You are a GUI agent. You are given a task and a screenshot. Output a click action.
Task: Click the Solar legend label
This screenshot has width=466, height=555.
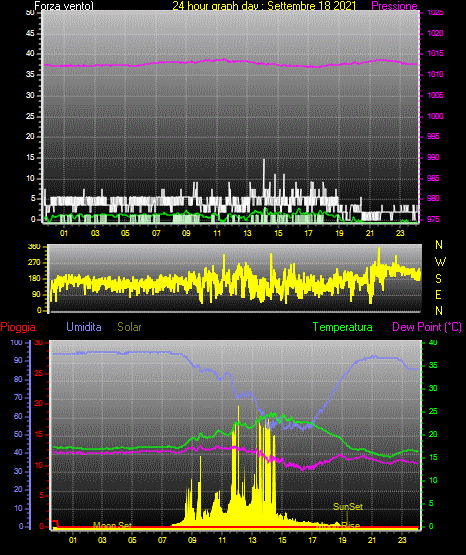129,327
